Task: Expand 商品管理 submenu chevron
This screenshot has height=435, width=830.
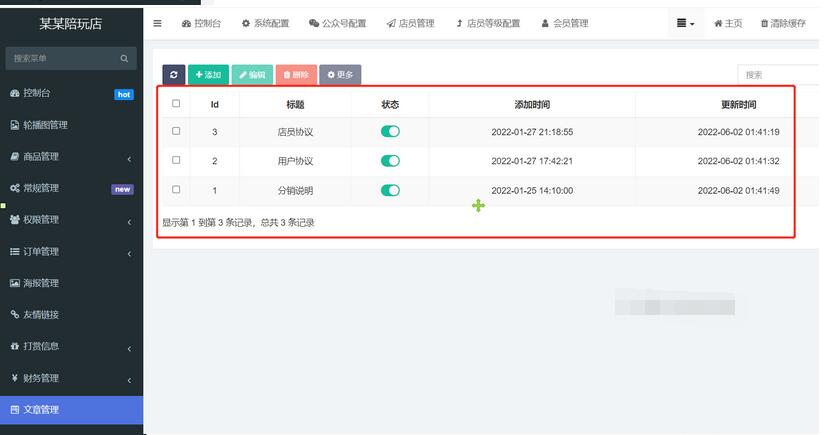Action: click(129, 159)
